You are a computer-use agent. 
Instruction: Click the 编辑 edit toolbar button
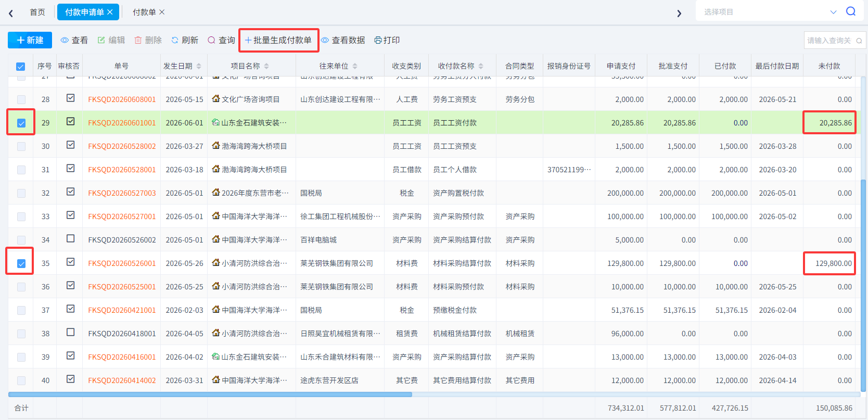click(111, 40)
